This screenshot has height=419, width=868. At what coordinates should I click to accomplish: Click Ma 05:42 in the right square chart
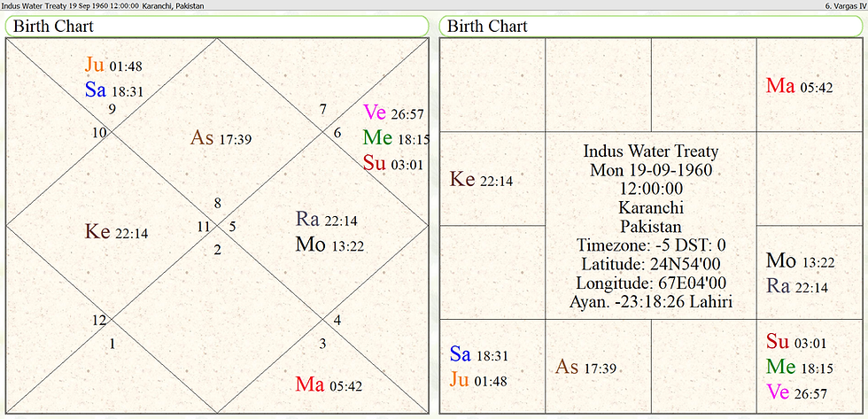(799, 86)
